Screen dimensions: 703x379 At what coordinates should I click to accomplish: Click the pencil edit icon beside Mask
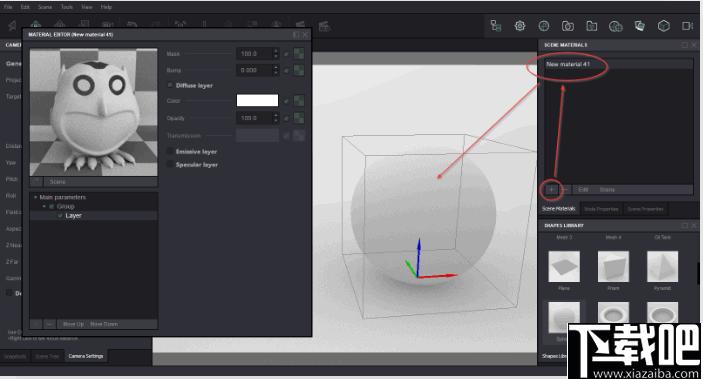click(x=286, y=54)
